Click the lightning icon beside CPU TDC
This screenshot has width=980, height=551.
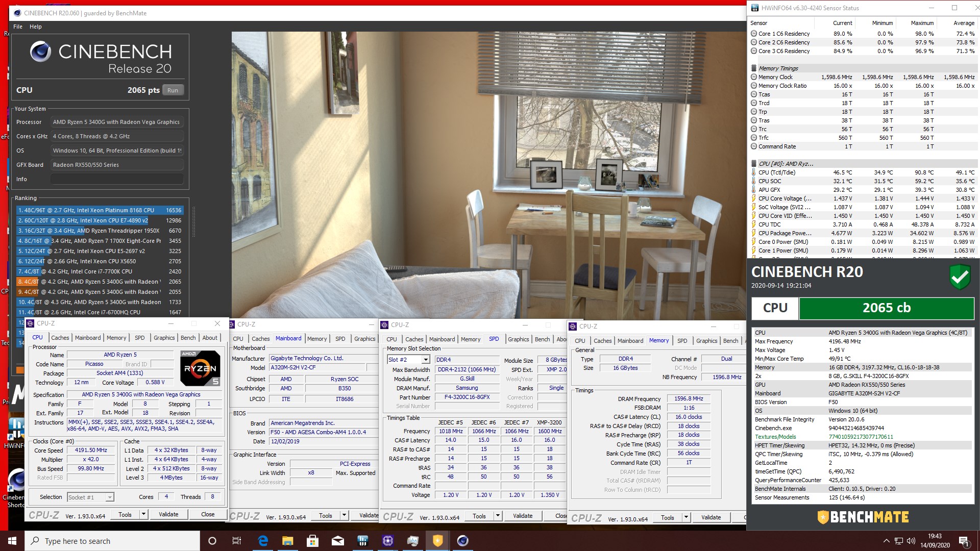coord(753,224)
